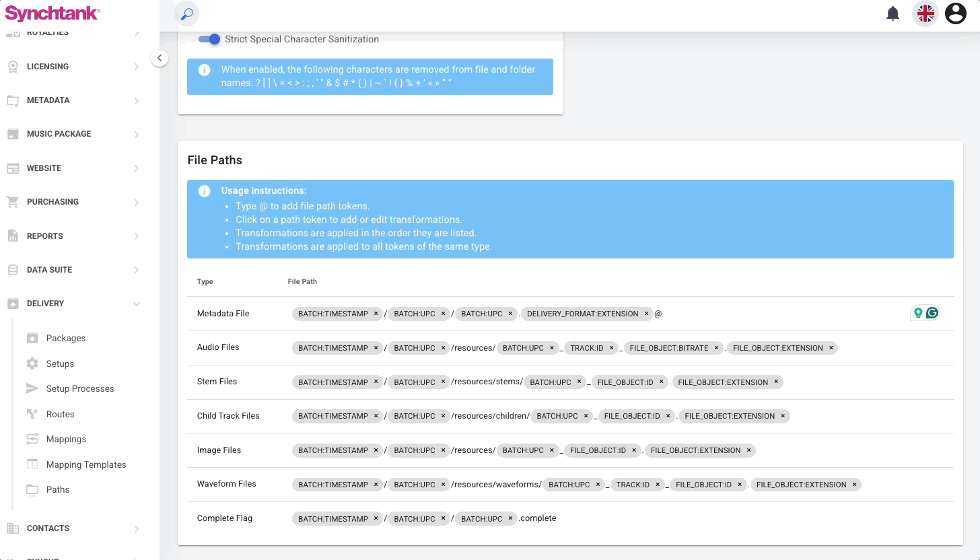
Task: Expand the Reports menu chevron
Action: tap(137, 236)
